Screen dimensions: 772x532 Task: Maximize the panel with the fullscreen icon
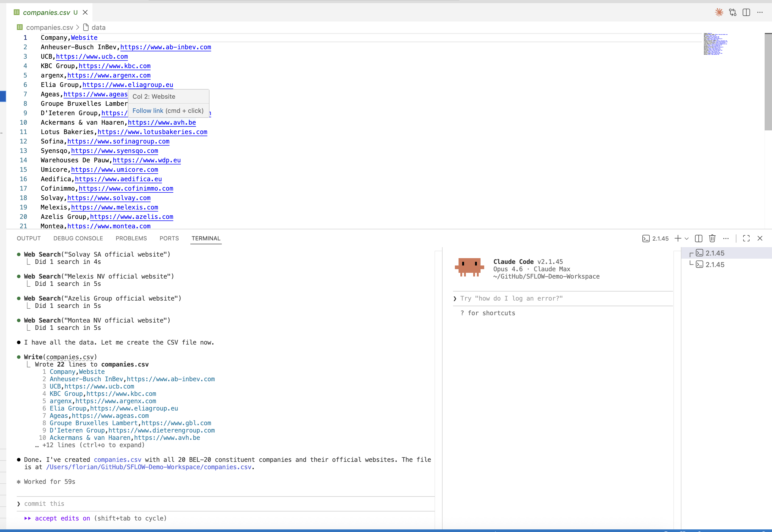click(x=746, y=238)
